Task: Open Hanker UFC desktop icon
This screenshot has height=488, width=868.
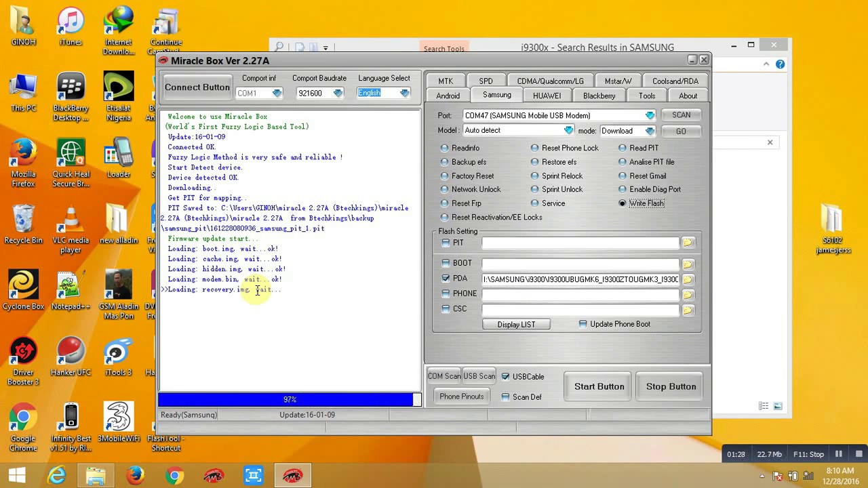Action: [71, 357]
